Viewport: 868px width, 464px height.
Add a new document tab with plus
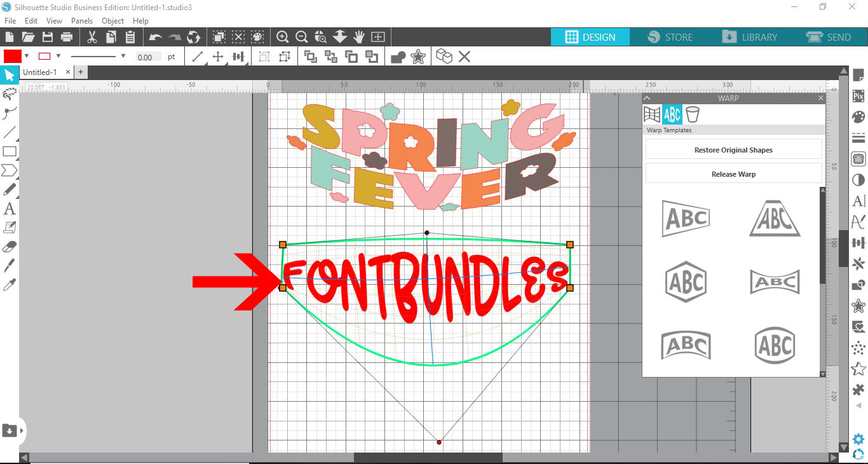tap(81, 72)
